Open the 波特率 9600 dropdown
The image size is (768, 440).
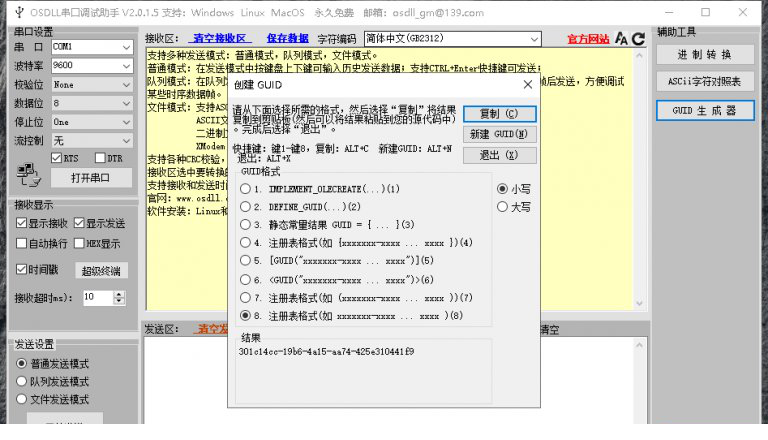click(92, 66)
